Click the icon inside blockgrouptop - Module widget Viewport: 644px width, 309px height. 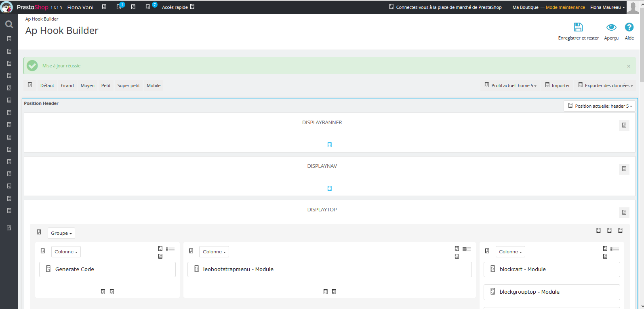tap(493, 292)
